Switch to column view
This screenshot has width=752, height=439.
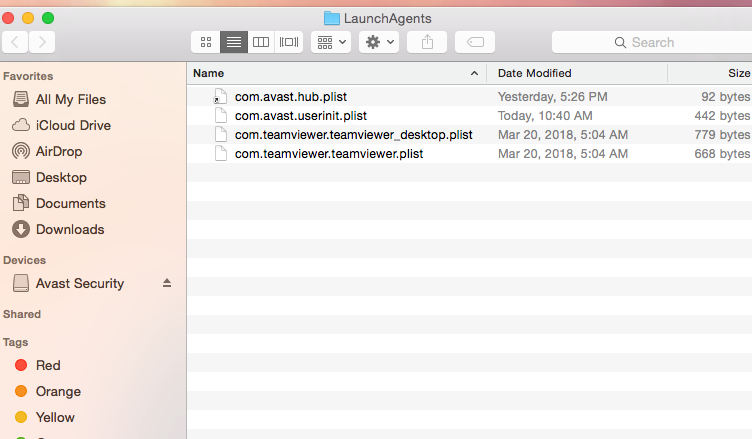[x=261, y=42]
